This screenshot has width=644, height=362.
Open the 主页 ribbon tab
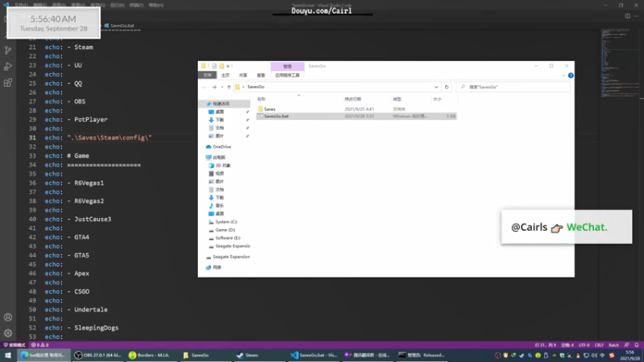pos(225,76)
